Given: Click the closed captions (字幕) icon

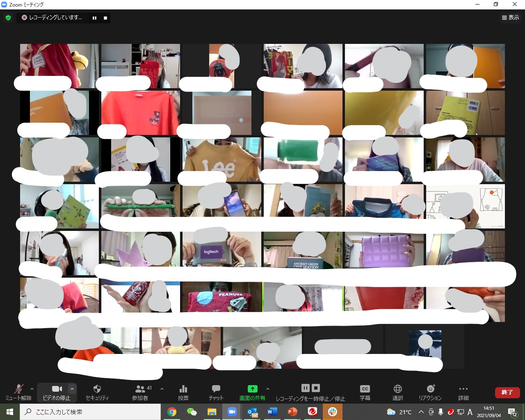Looking at the screenshot, I should [x=365, y=392].
